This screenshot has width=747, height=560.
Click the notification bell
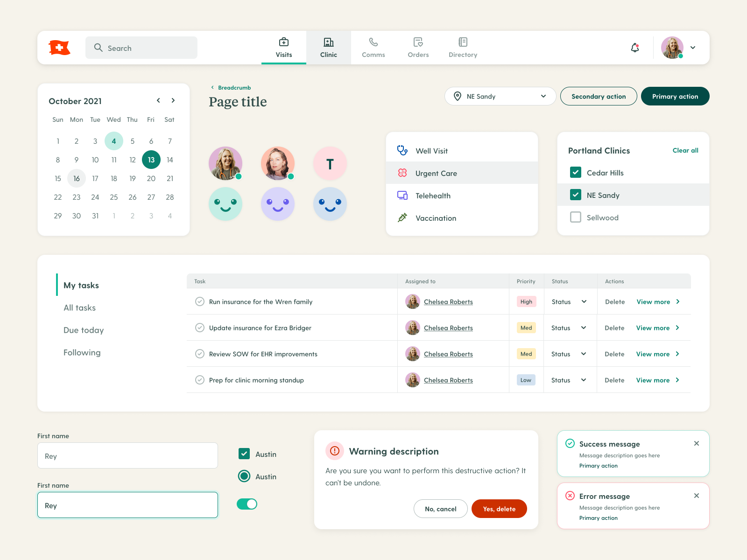tap(634, 47)
